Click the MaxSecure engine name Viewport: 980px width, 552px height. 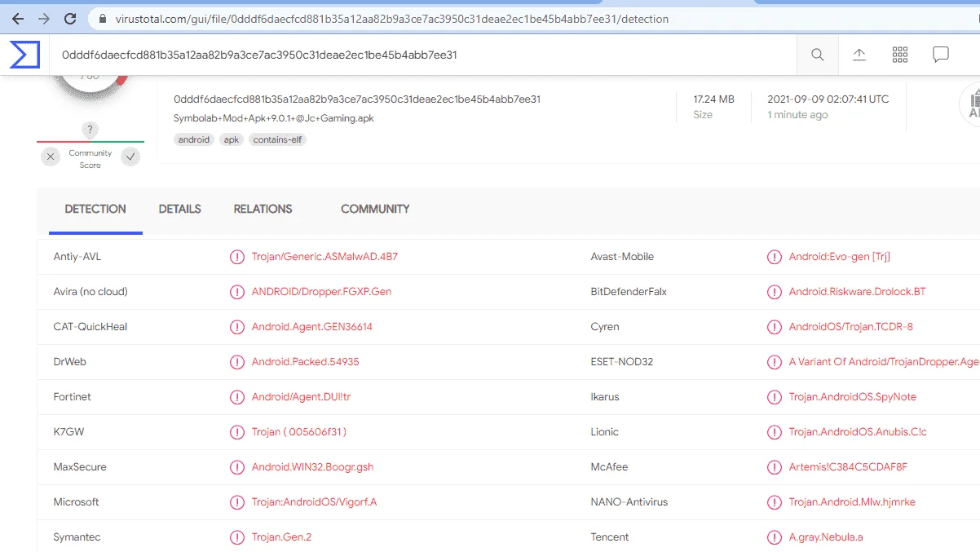click(80, 467)
